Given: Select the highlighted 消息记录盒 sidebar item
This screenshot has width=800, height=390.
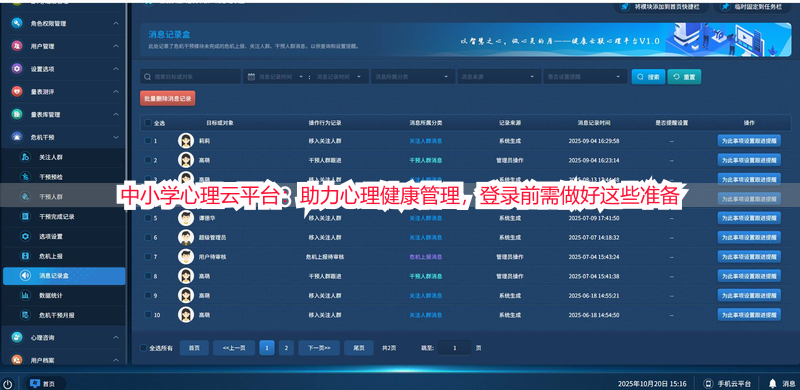Looking at the screenshot, I should [x=64, y=276].
